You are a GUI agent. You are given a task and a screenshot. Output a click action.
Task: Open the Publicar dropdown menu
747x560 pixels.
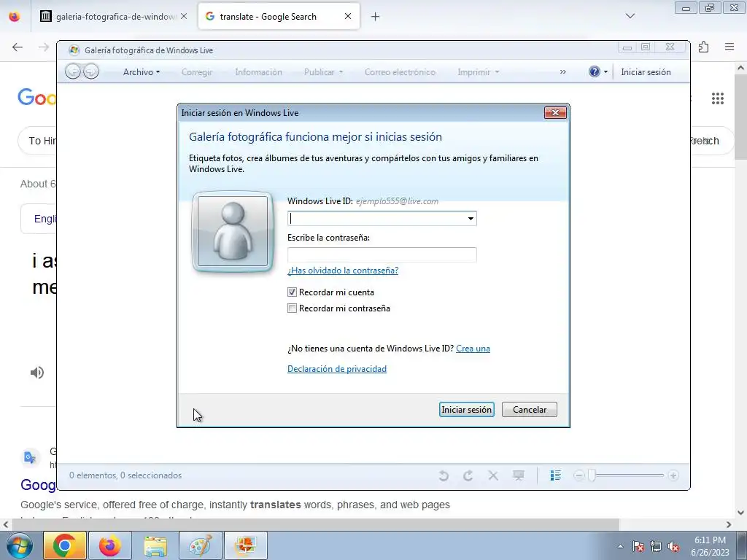coord(323,72)
